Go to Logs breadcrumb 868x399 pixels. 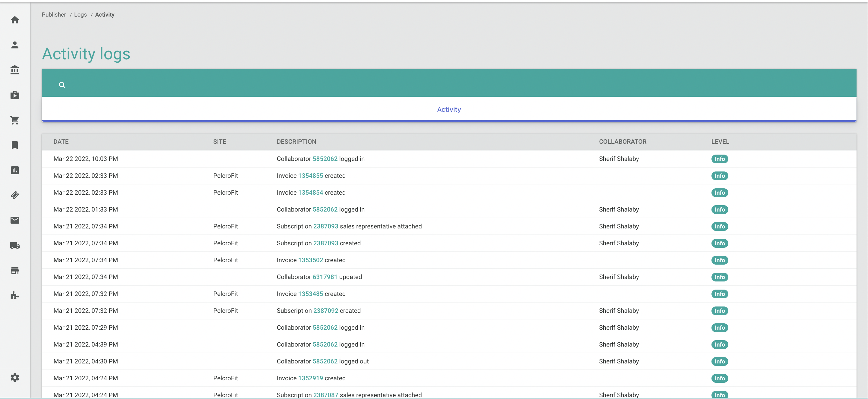click(x=80, y=14)
